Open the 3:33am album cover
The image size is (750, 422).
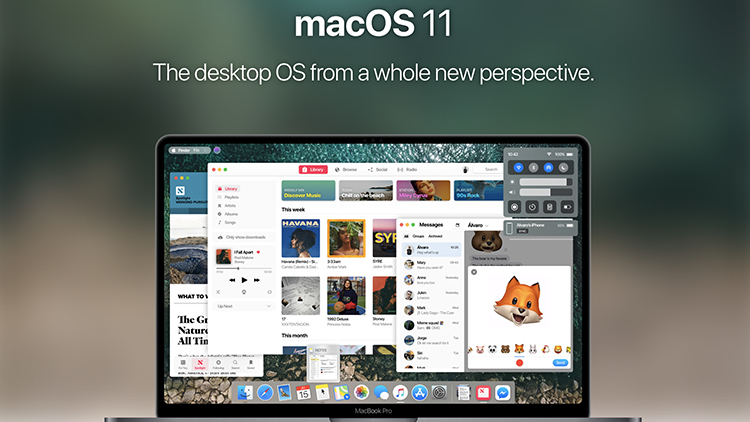[346, 238]
